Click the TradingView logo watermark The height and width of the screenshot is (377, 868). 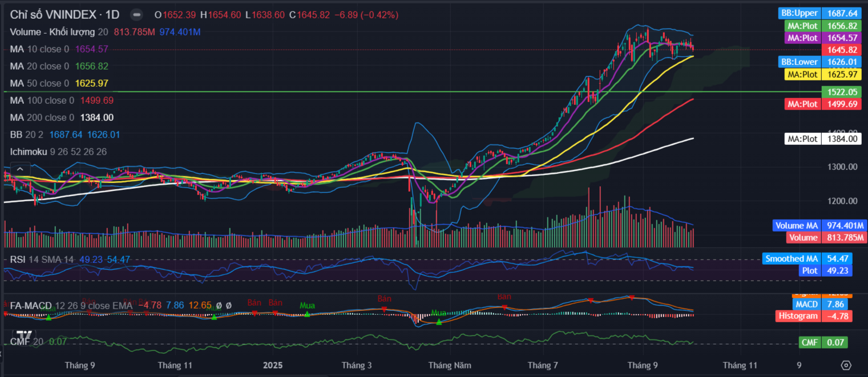click(24, 335)
